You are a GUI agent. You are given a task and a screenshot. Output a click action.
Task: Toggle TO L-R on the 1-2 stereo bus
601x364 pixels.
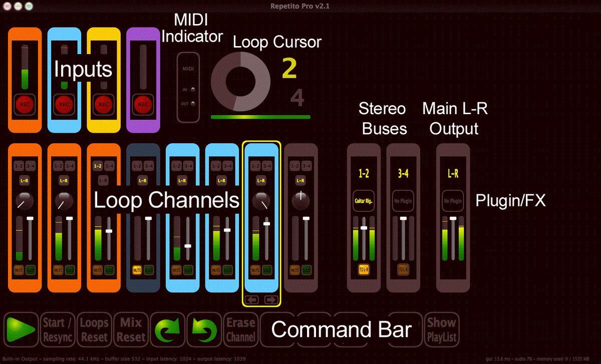[364, 270]
